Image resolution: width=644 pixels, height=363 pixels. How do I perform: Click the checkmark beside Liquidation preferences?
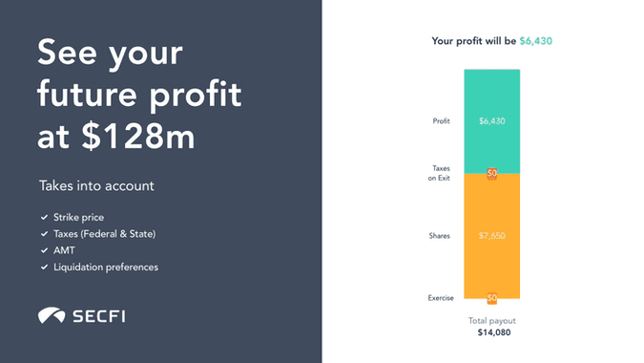click(44, 267)
